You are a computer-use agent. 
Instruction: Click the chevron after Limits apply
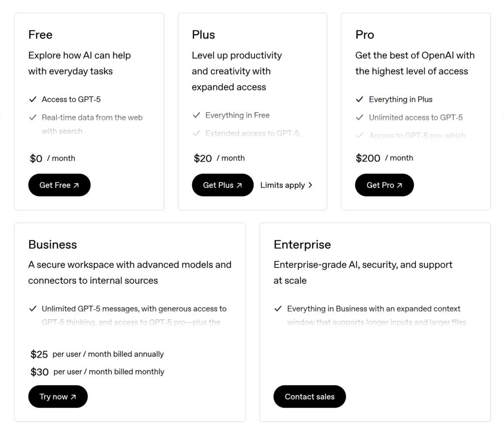(311, 185)
